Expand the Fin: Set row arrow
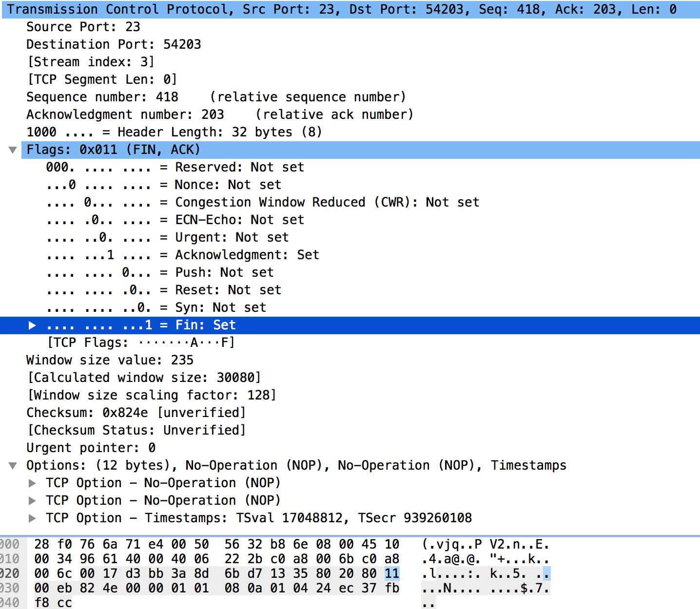This screenshot has width=700, height=609. (32, 325)
